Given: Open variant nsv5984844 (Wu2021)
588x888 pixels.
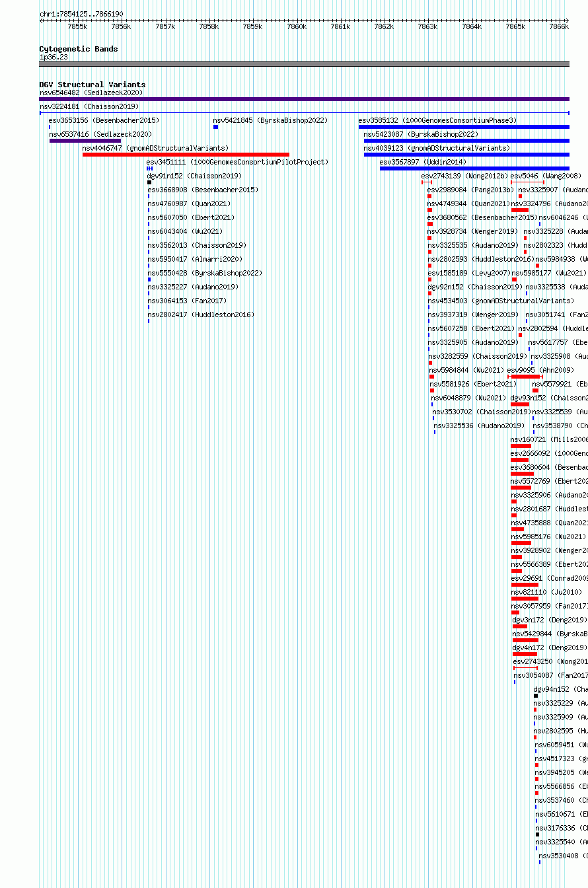Looking at the screenshot, I should pos(466,370).
